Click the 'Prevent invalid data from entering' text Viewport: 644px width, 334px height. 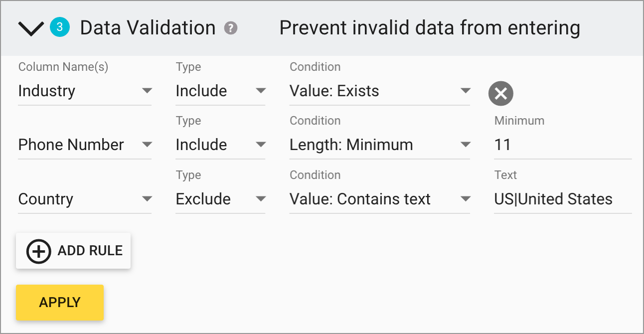click(429, 28)
